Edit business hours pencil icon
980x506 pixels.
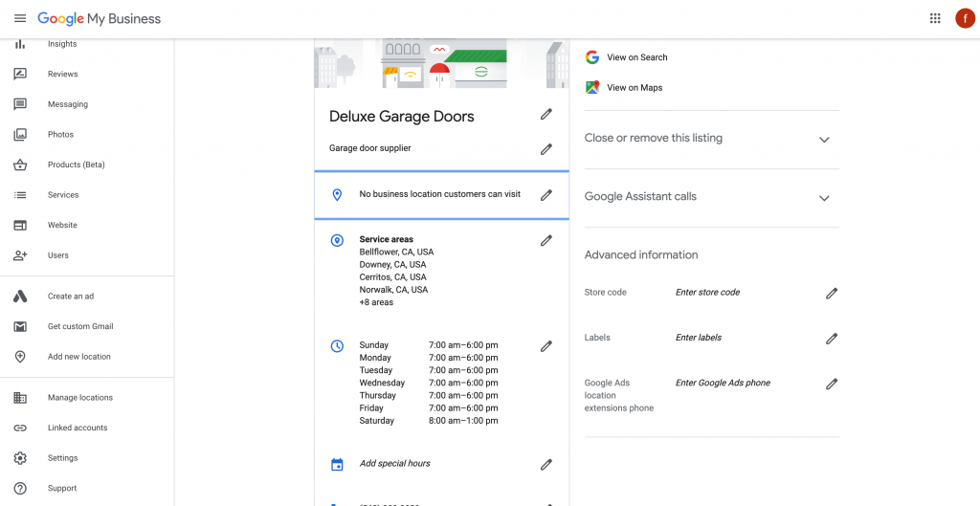(x=546, y=346)
